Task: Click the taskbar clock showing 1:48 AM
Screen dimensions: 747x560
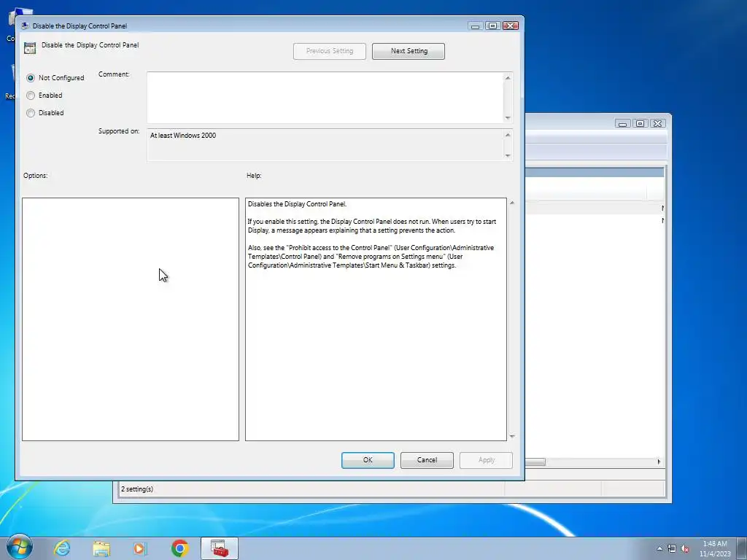Action: point(715,548)
